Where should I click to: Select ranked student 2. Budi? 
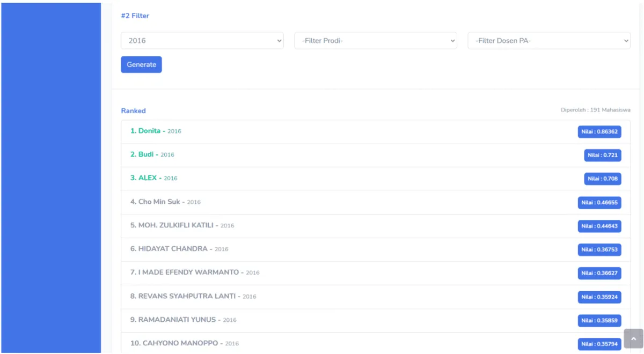point(376,155)
